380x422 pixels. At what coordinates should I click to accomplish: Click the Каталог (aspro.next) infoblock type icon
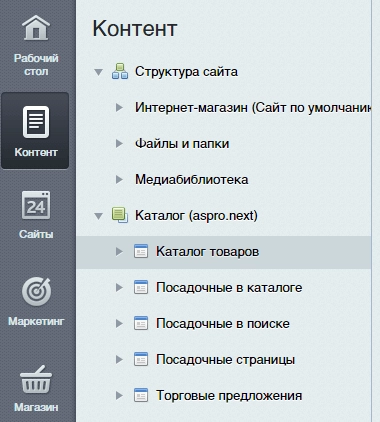120,215
